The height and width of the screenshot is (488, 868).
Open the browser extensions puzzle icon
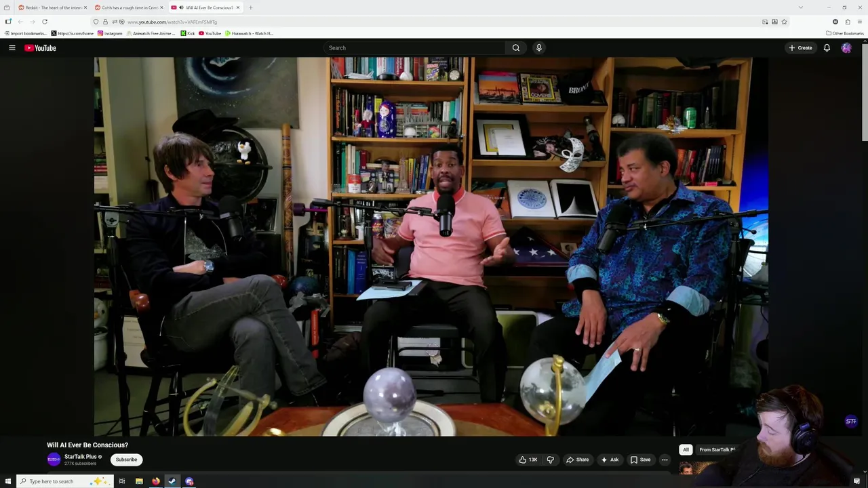(x=848, y=22)
